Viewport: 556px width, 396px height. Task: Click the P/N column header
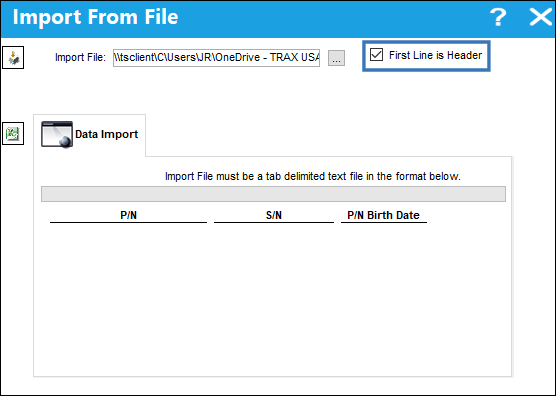[128, 216]
